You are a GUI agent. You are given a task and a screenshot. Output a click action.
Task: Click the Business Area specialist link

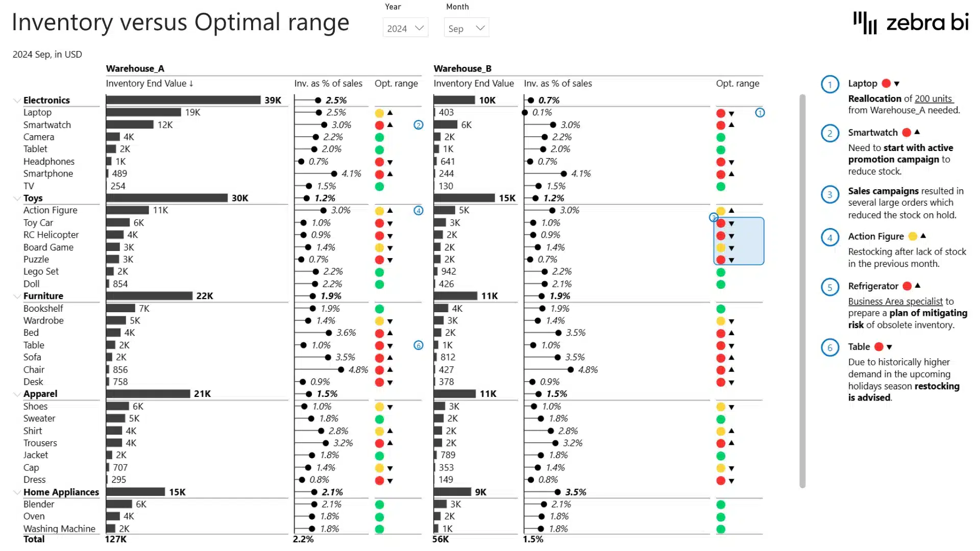895,302
